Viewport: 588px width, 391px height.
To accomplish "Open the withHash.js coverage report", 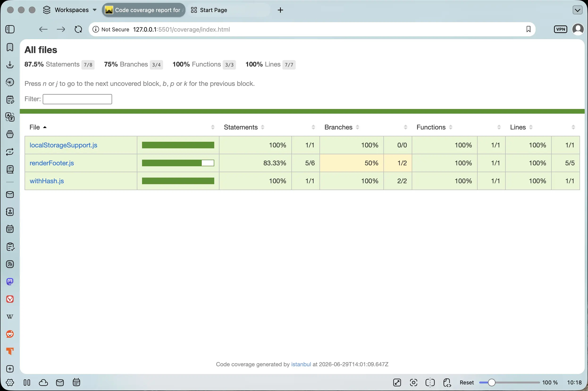I will (x=47, y=181).
